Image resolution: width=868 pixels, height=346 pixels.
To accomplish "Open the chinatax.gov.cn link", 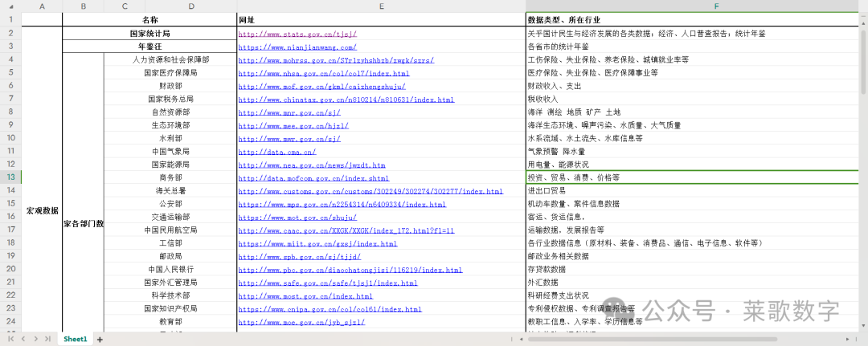I will point(346,100).
